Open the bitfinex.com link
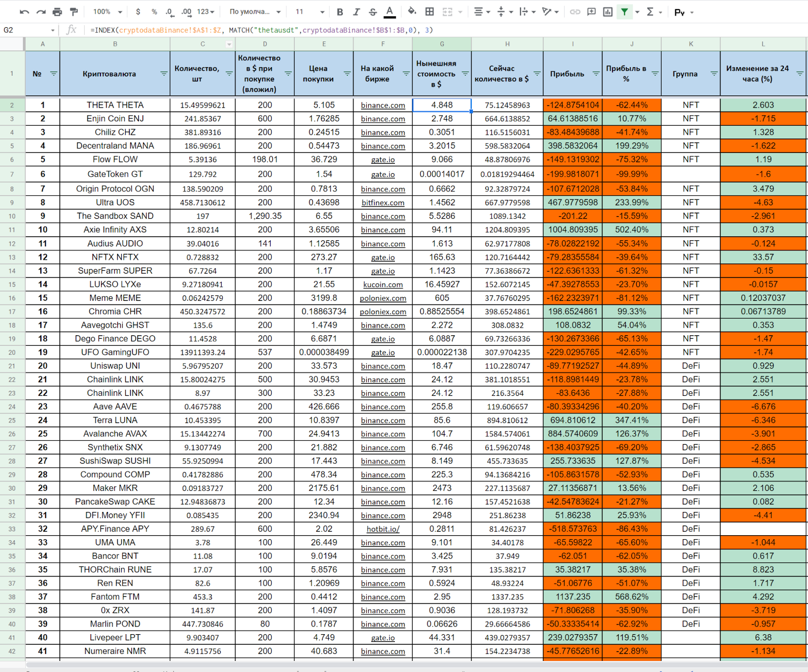This screenshot has height=672, width=808. 383,202
